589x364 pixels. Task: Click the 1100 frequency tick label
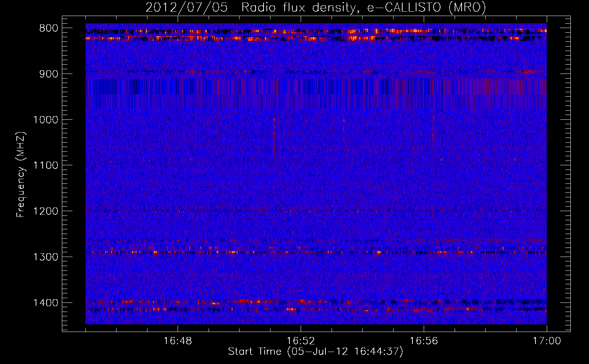pyautogui.click(x=46, y=166)
